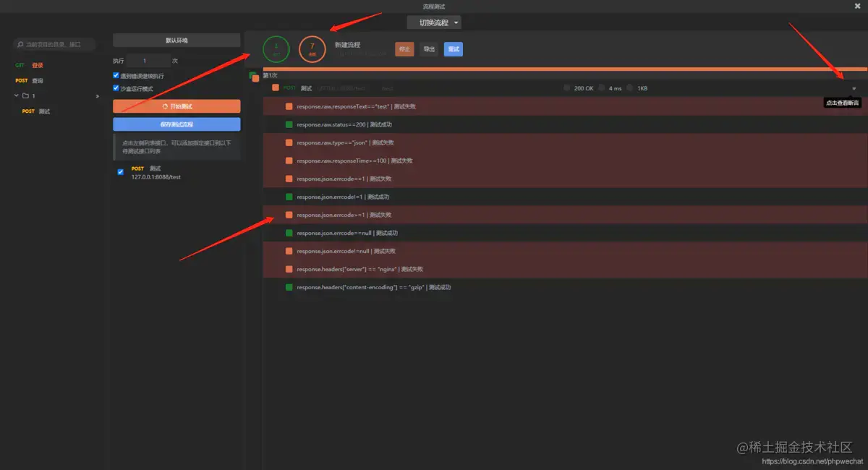Image resolution: width=868 pixels, height=470 pixels.
Task: Click the orange test progress bar
Action: click(x=564, y=69)
